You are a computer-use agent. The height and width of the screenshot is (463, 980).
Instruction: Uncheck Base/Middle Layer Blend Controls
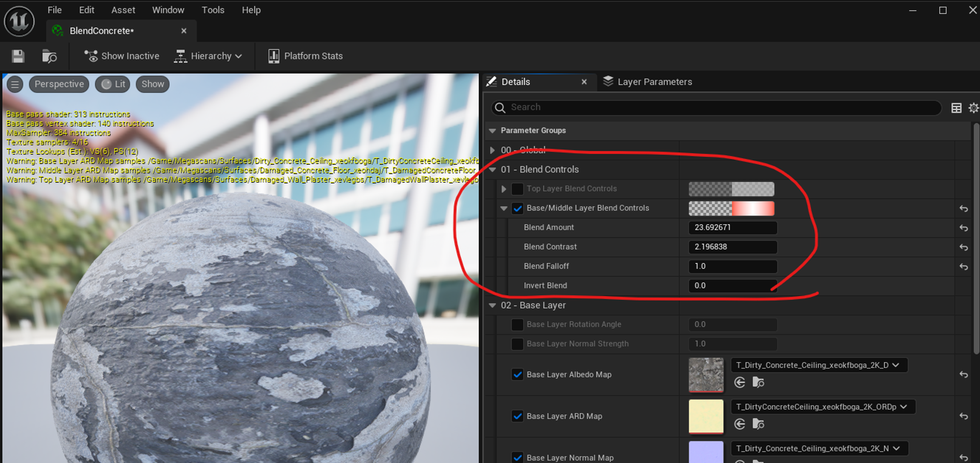(x=517, y=208)
